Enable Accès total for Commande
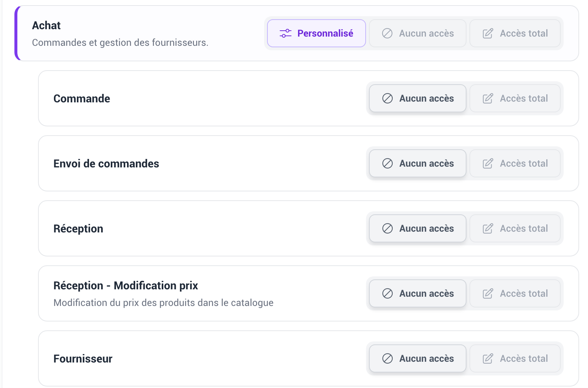This screenshot has width=588, height=388. [x=515, y=98]
